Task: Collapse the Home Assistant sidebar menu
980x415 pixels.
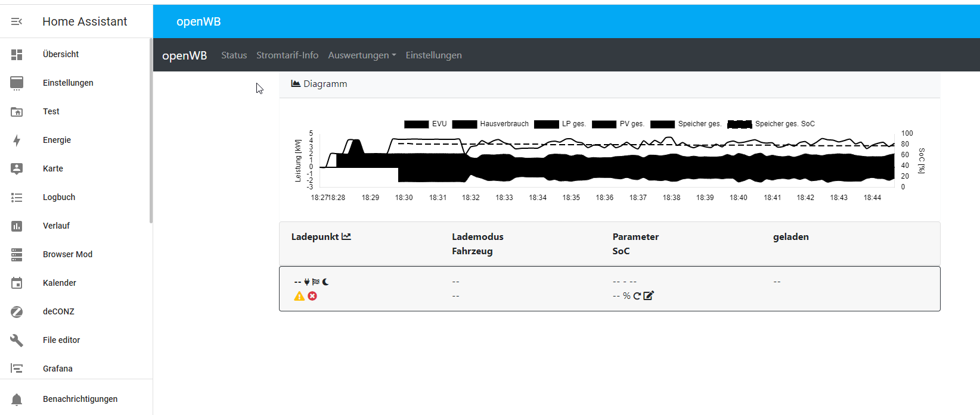Action: tap(17, 21)
